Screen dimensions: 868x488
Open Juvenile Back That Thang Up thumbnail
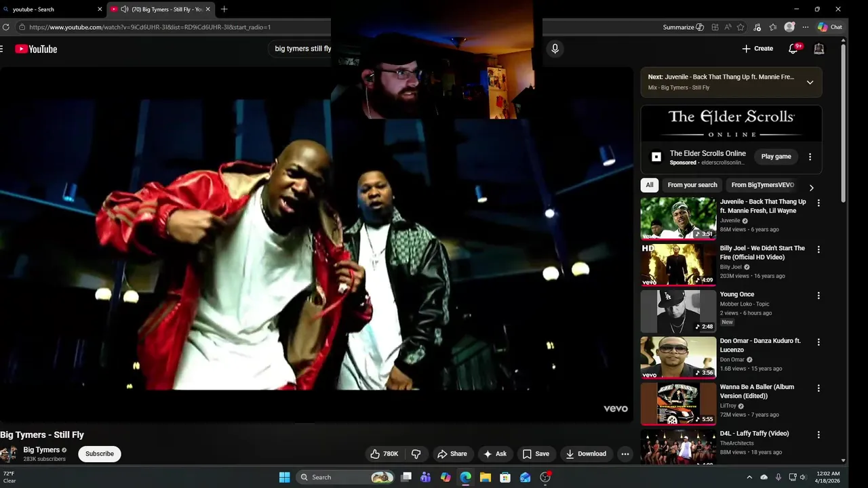(678, 218)
